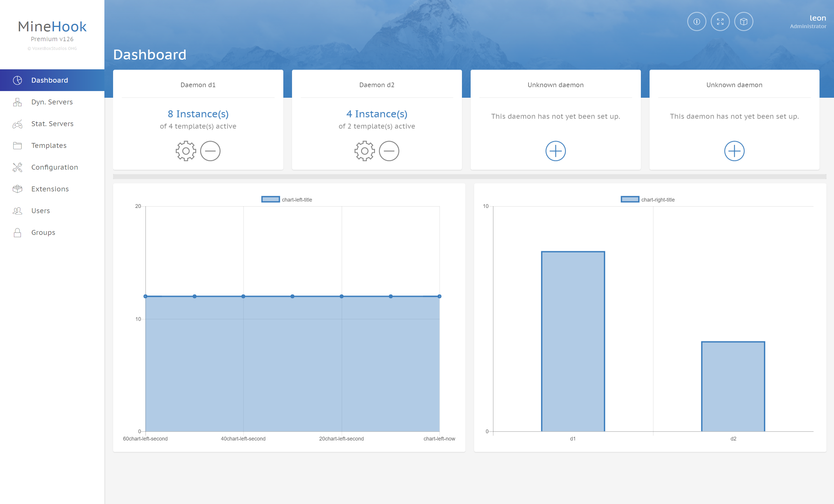The width and height of the screenshot is (834, 504).
Task: Click the MineHook logo link
Action: tap(52, 27)
